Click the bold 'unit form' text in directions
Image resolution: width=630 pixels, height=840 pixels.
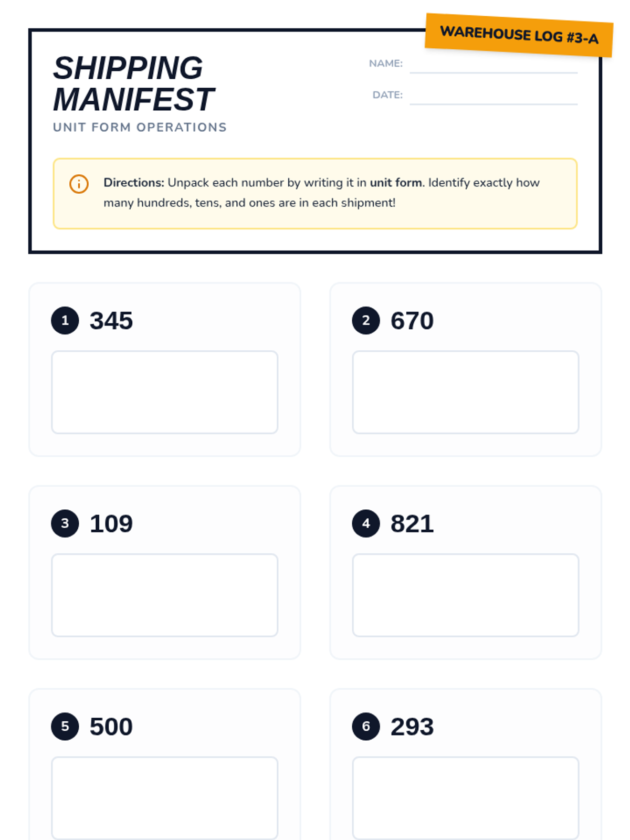[396, 183]
